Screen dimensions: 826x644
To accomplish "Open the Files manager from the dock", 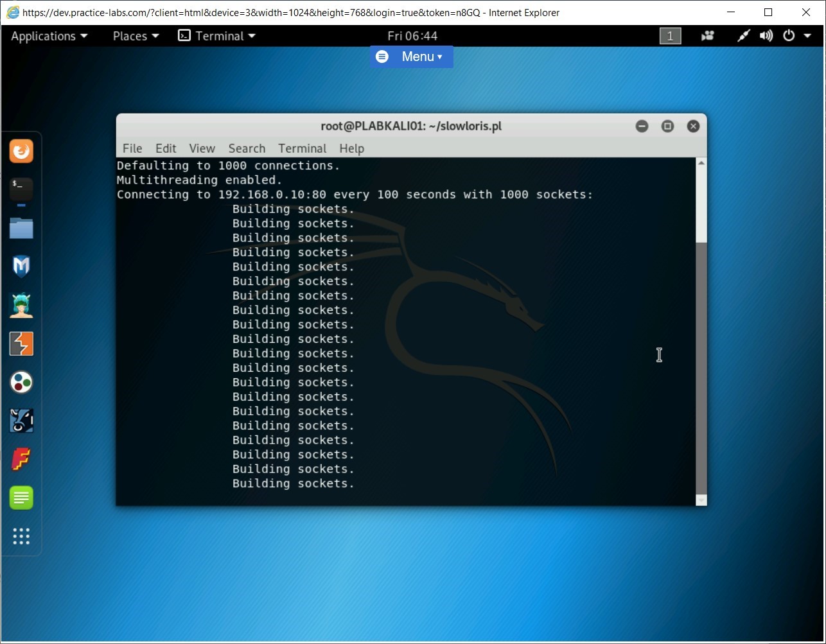I will pyautogui.click(x=21, y=228).
